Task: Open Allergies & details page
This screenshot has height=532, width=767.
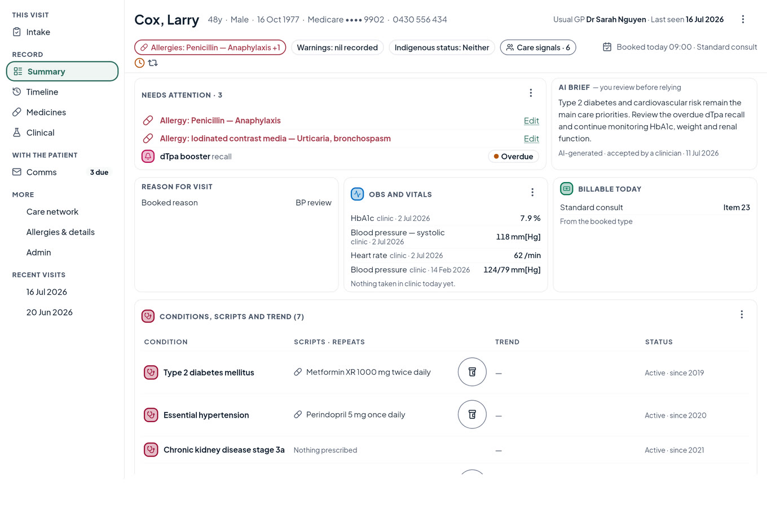Action: click(x=62, y=232)
